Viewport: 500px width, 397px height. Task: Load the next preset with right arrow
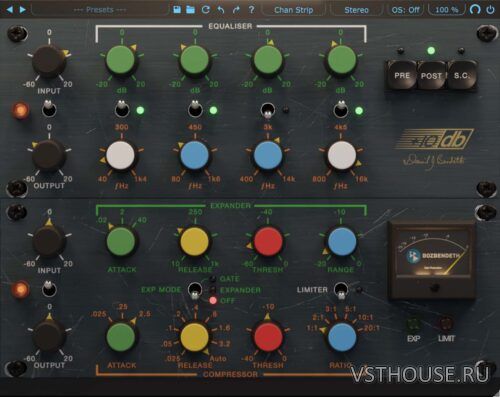click(23, 10)
